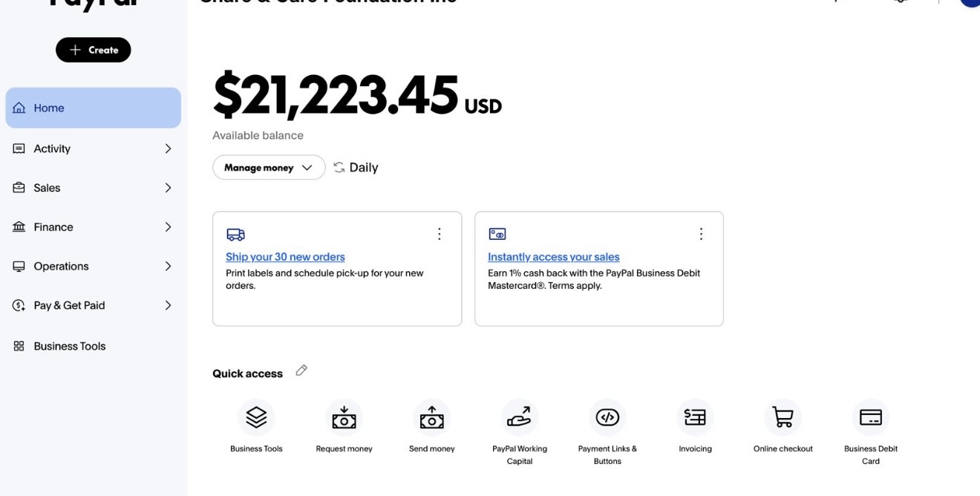Click the Request money label

click(x=344, y=448)
